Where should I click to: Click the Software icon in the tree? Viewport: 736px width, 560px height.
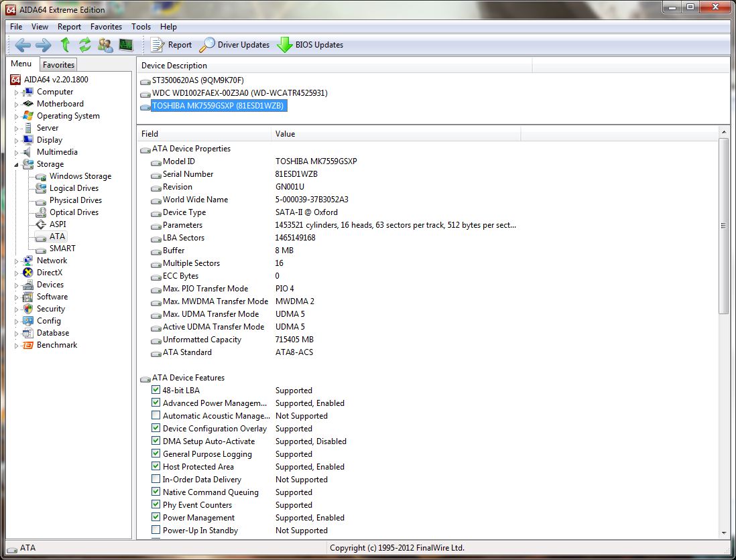28,297
